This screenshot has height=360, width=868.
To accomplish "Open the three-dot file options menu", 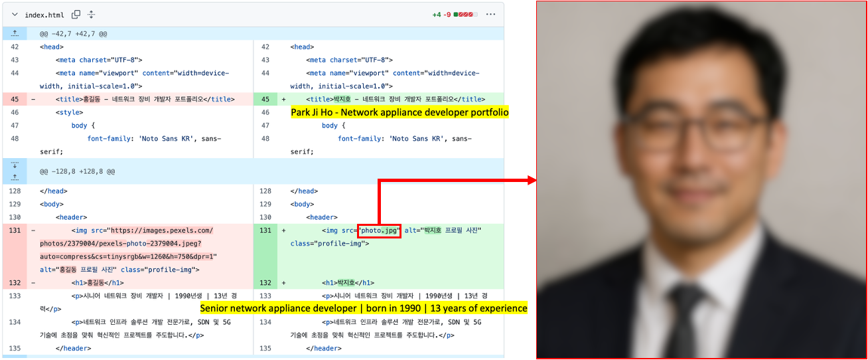I will pyautogui.click(x=490, y=14).
